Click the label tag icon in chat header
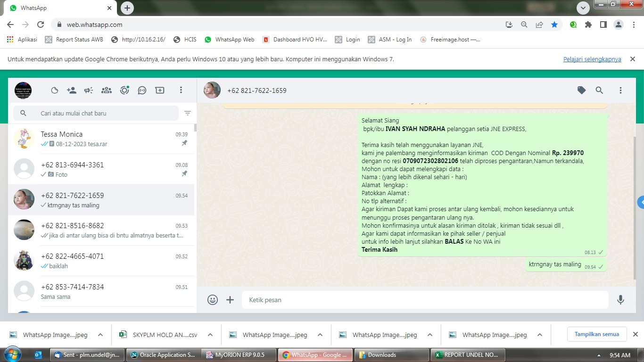The image size is (644, 362). tap(582, 90)
